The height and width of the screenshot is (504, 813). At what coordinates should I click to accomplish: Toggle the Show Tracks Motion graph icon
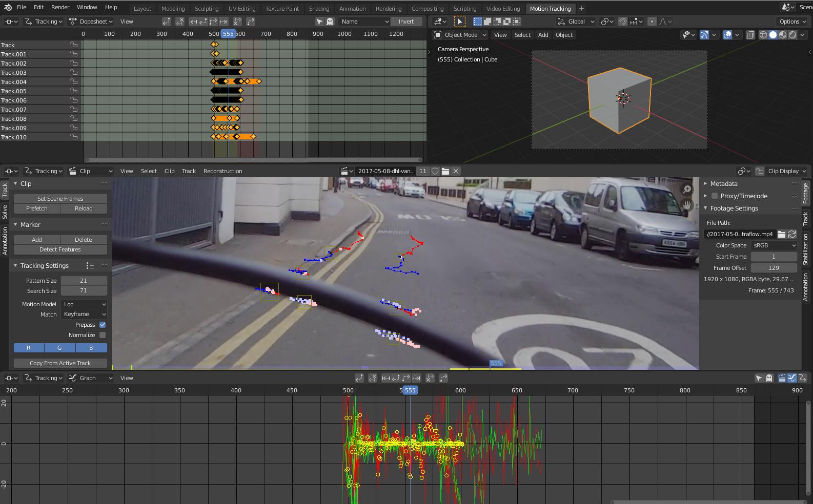pos(792,378)
